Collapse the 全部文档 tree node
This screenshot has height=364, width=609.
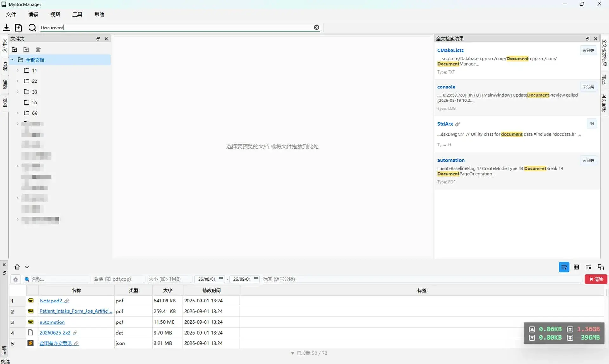coord(12,60)
